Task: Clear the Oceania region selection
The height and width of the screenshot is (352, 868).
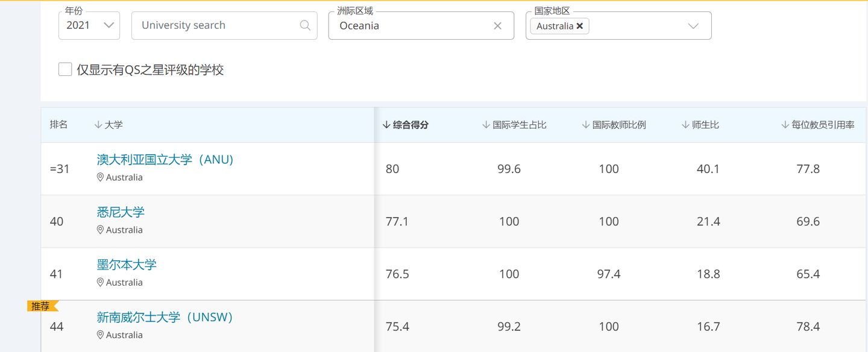Action: tap(497, 26)
